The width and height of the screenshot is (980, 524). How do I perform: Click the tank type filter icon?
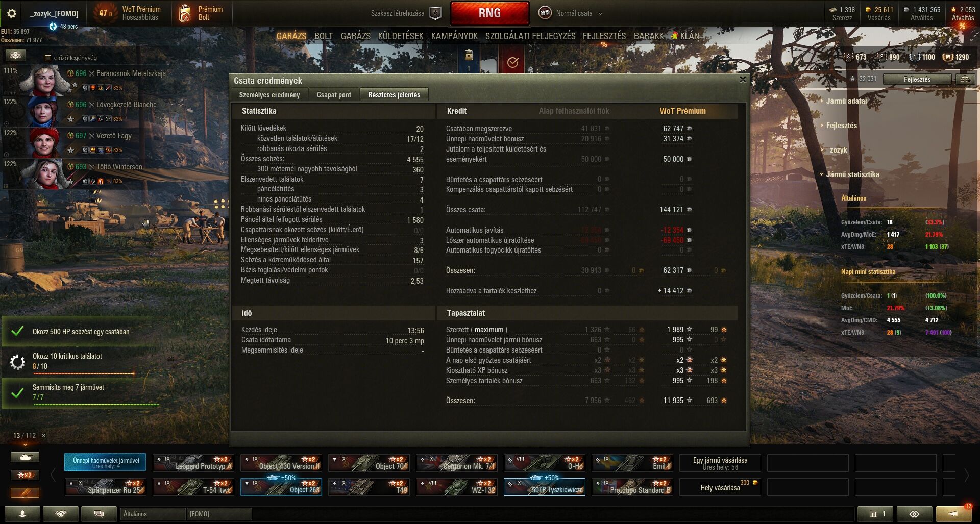click(24, 457)
